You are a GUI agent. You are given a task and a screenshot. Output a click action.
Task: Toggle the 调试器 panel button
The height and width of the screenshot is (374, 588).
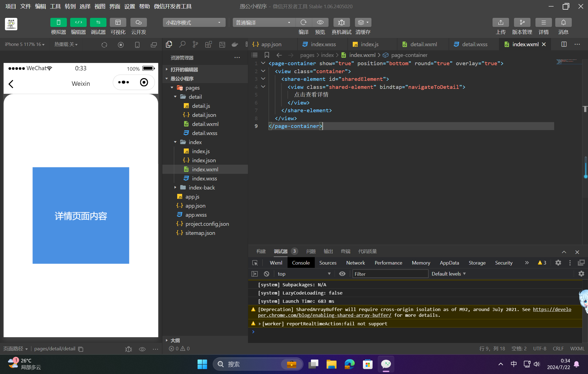(x=98, y=23)
